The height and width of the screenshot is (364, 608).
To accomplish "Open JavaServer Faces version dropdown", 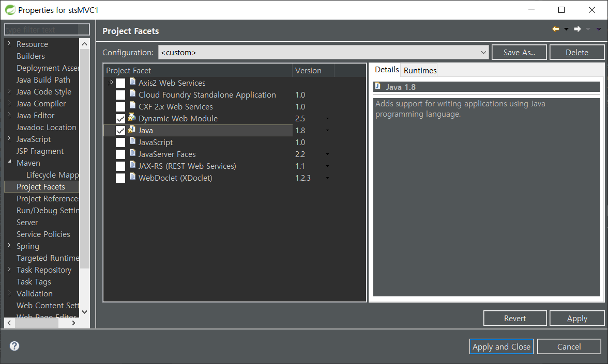I will tap(328, 154).
